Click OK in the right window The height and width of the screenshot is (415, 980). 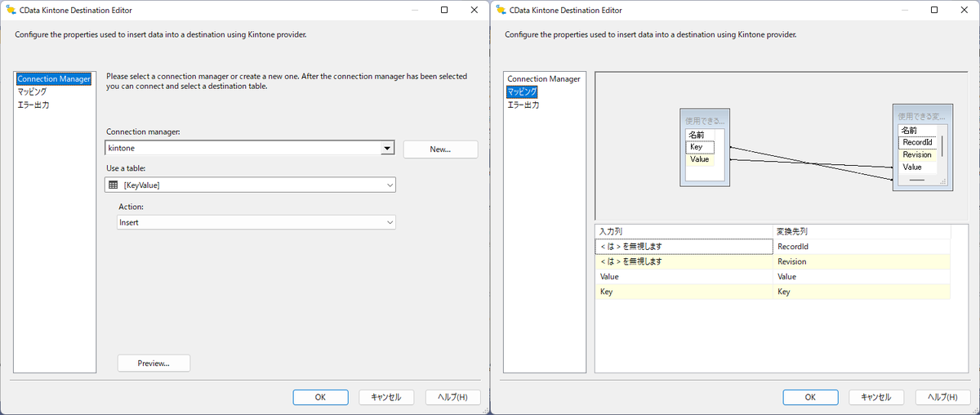810,397
